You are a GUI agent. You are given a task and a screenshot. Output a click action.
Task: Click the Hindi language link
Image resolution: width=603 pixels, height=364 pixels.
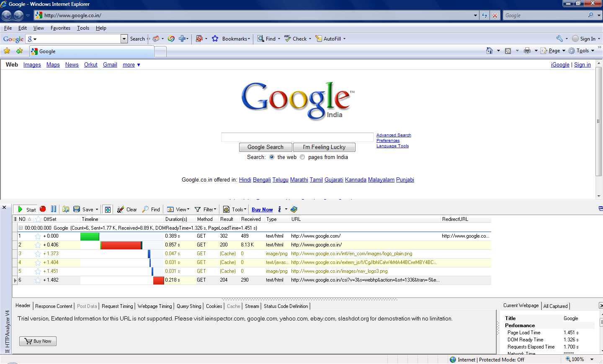[x=245, y=180]
